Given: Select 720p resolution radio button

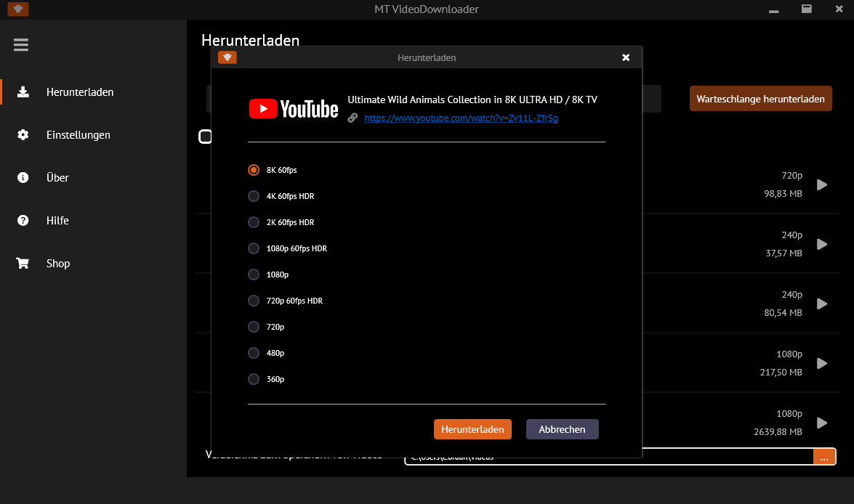Looking at the screenshot, I should pos(254,327).
